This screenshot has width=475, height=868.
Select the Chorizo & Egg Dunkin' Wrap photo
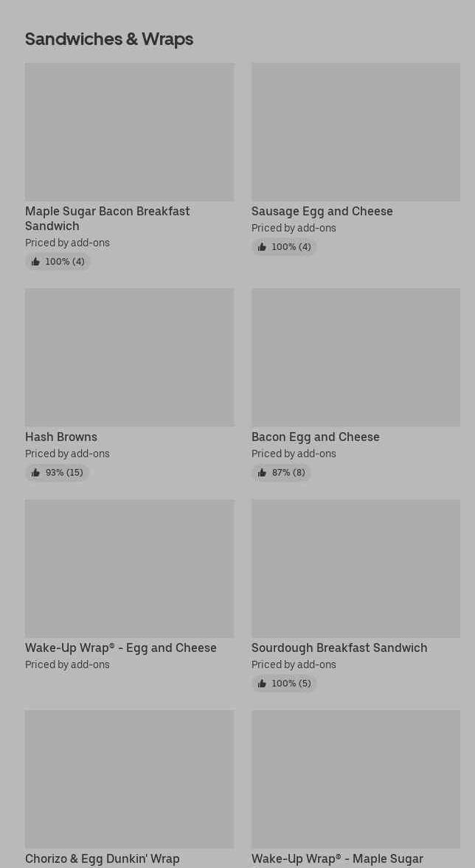[129, 780]
